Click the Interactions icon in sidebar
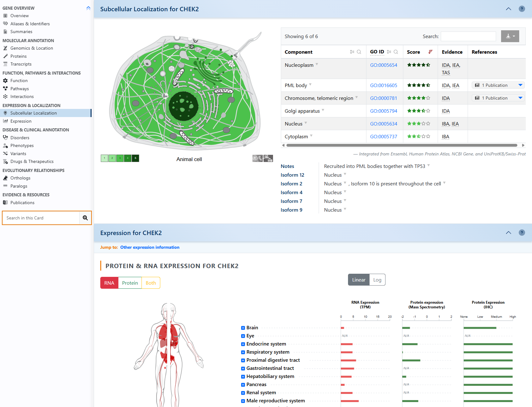This screenshot has width=532, height=407. 6,96
